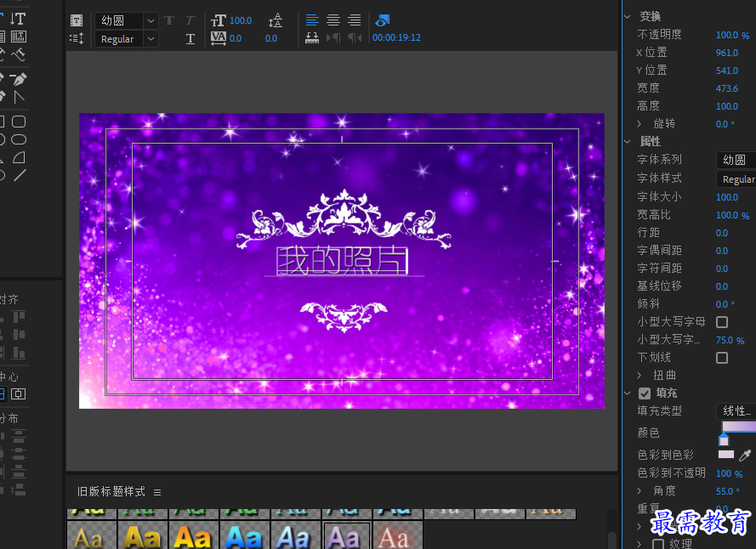Click the 小型大写字 size value 75.0 %
Image resolution: width=756 pixels, height=549 pixels.
pyautogui.click(x=730, y=340)
